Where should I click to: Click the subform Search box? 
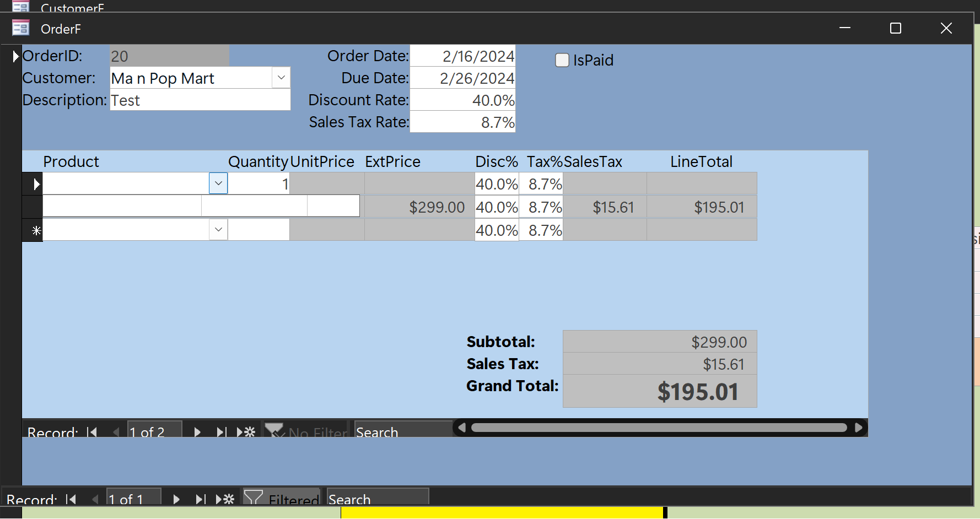[402, 431]
